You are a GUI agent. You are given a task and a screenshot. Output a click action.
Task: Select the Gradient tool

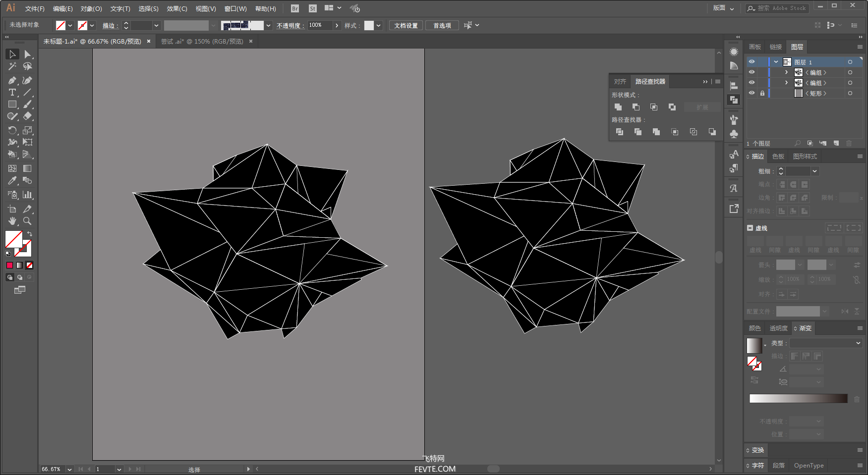28,168
